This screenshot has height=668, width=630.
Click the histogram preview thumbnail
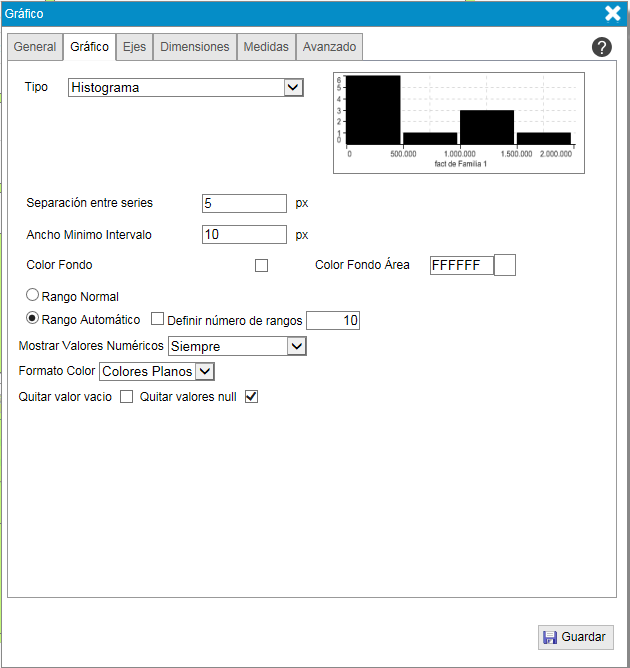pos(459,121)
